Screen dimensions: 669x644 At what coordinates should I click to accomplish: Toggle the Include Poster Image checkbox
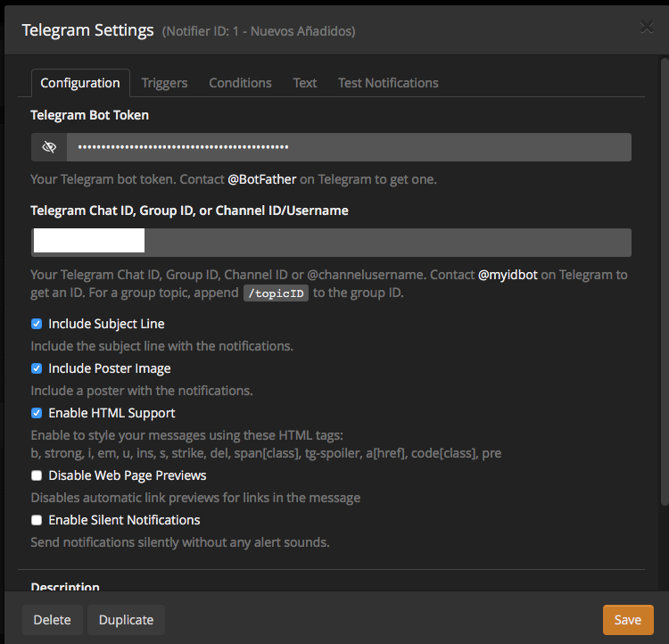[37, 368]
